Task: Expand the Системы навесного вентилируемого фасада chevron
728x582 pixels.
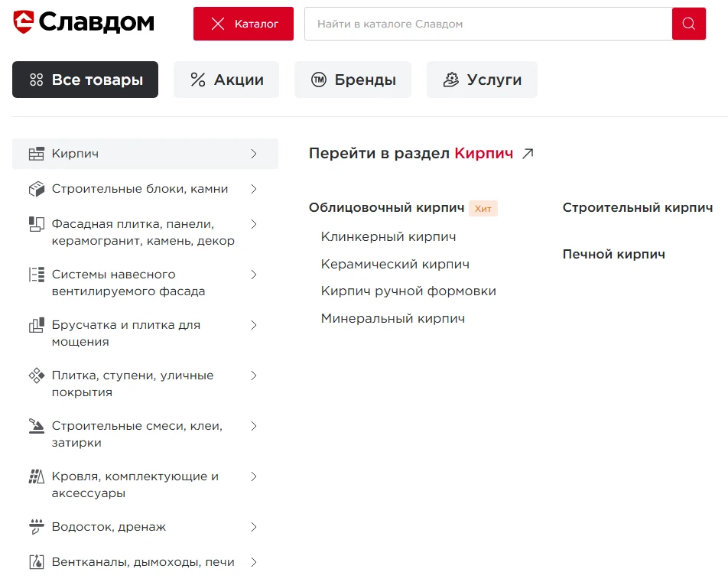Action: [x=254, y=275]
